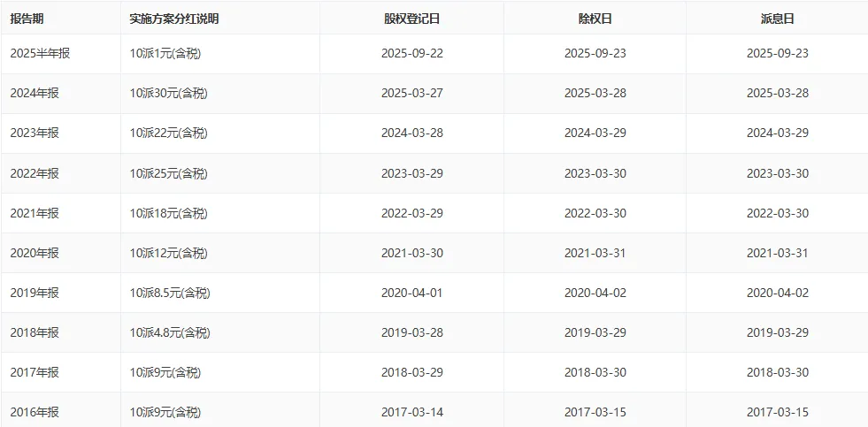Click record date 2022-03-29
Screen dimensions: 868x427
411,213
